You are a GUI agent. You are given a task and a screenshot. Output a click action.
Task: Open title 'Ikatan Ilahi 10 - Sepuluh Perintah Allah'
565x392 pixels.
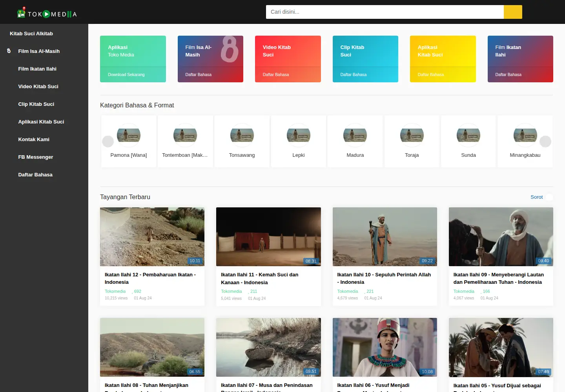coord(384,278)
